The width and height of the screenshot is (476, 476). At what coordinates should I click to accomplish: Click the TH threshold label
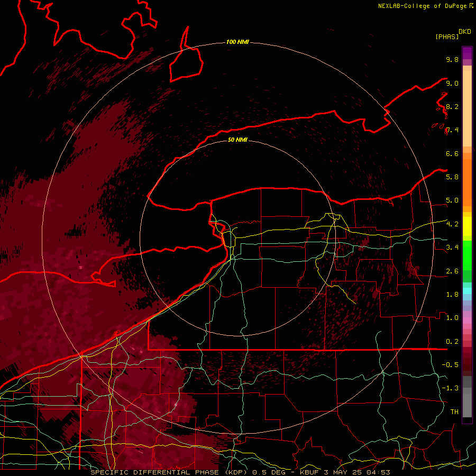click(454, 412)
